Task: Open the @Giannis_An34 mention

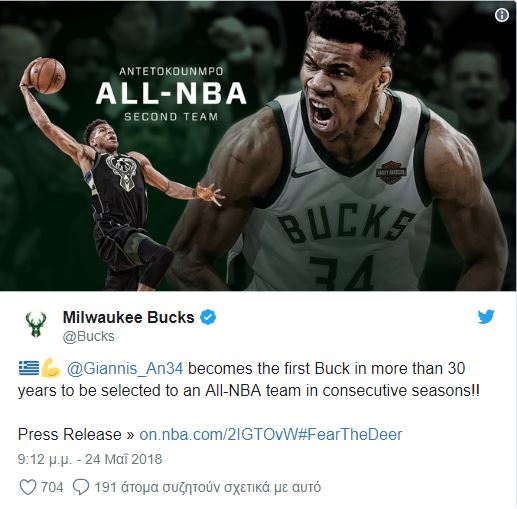Action: click(125, 369)
